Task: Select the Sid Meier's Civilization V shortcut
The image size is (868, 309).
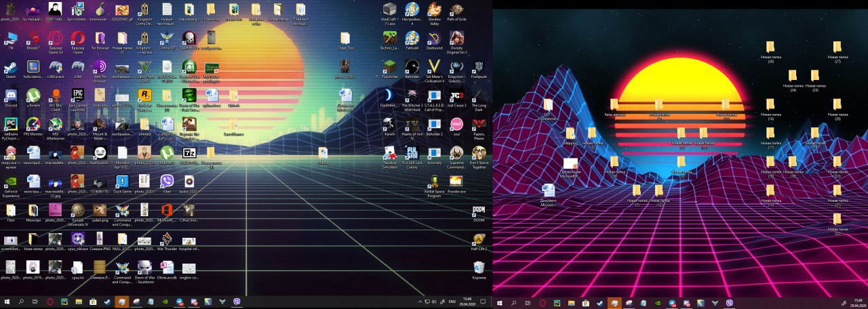Action: [x=434, y=69]
